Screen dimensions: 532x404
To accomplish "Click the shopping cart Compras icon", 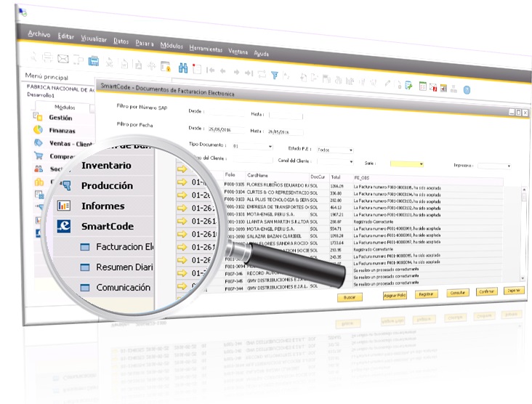I will pyautogui.click(x=38, y=155).
